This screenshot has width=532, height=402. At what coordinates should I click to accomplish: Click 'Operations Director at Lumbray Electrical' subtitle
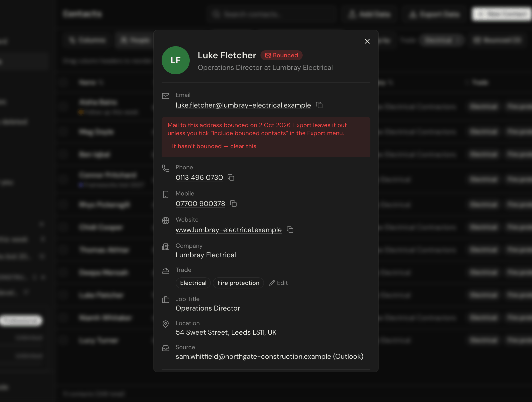[x=265, y=68]
